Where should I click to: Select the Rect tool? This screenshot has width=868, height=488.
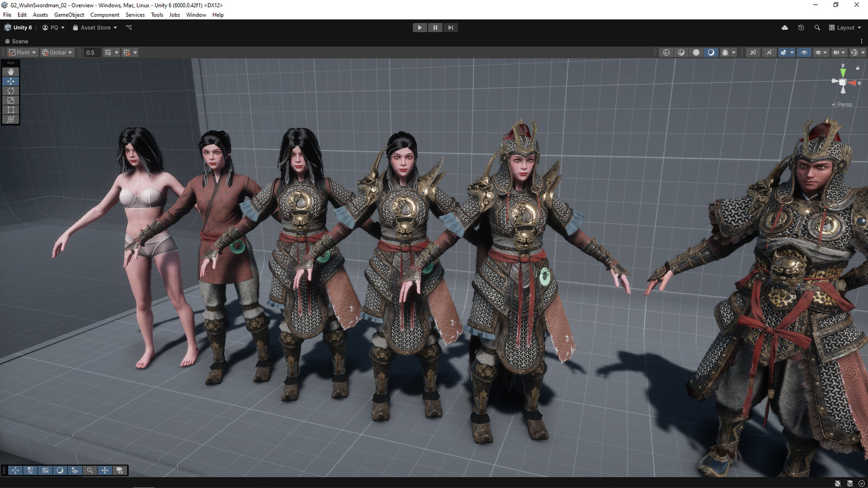tap(11, 110)
